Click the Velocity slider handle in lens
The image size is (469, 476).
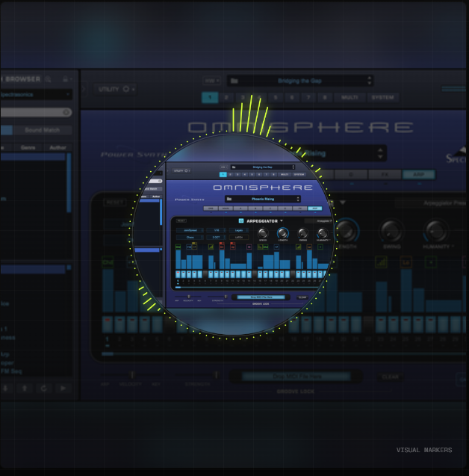pos(189,297)
